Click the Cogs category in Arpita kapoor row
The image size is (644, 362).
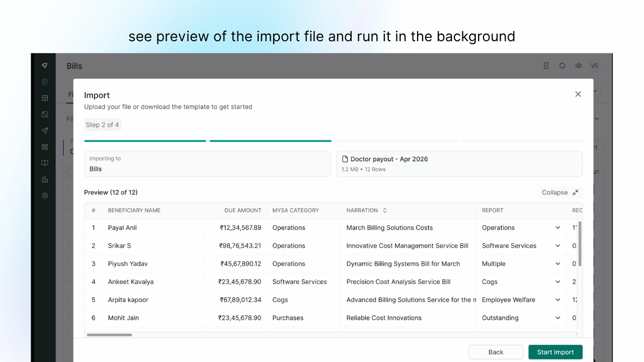point(280,300)
